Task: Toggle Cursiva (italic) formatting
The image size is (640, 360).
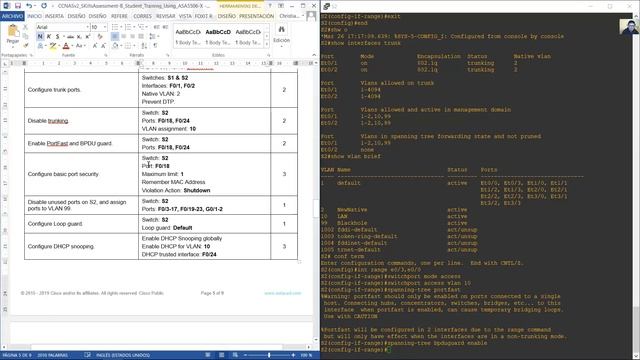Action: (x=49, y=37)
